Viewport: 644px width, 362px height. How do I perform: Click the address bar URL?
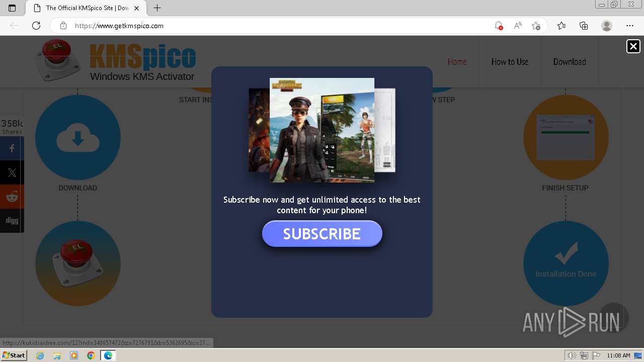(x=119, y=26)
